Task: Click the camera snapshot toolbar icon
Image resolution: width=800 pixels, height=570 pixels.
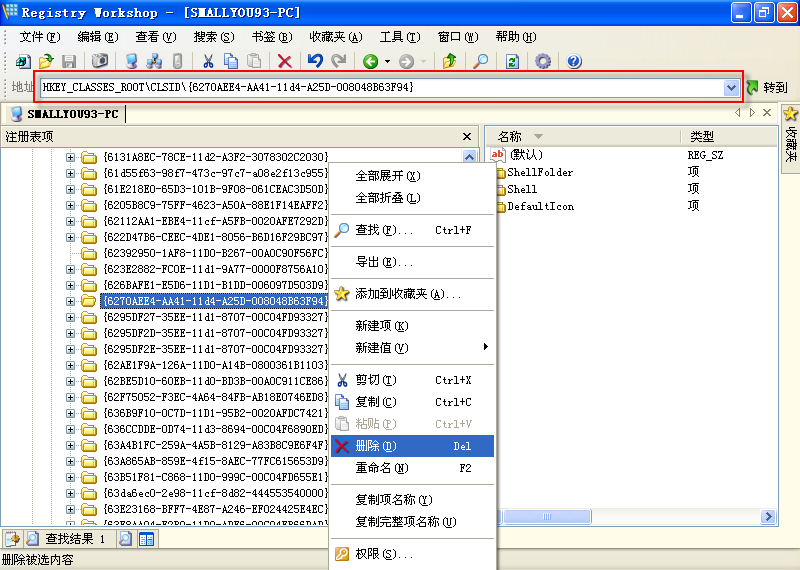Action: coord(99,61)
